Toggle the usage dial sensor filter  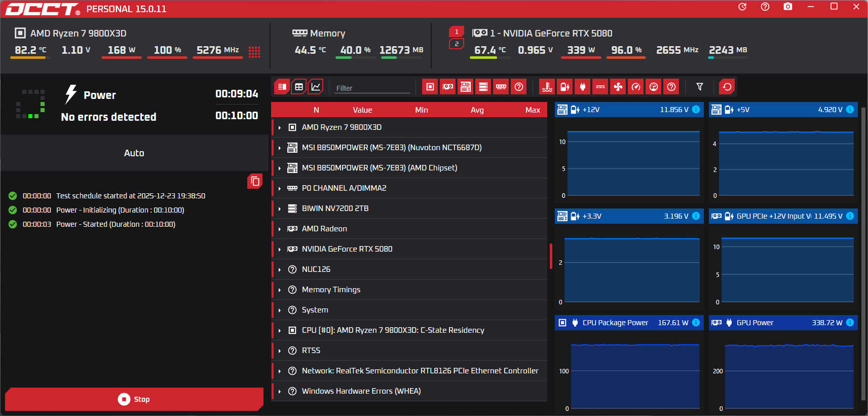654,87
